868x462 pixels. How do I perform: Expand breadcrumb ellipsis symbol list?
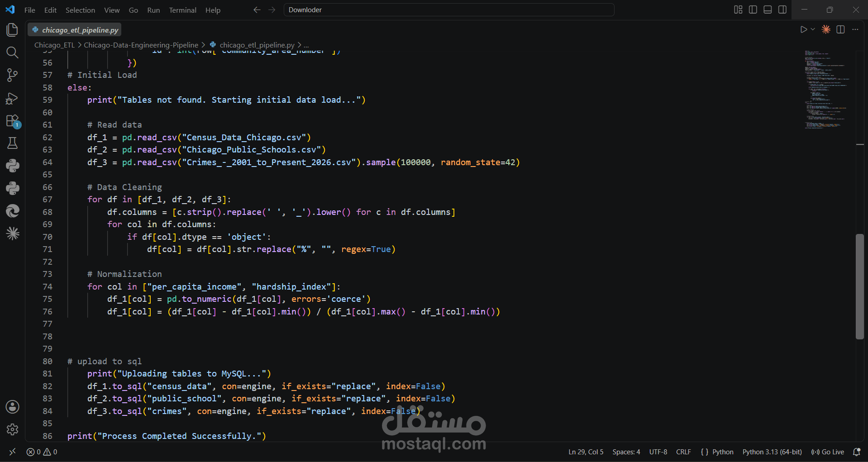click(x=306, y=45)
